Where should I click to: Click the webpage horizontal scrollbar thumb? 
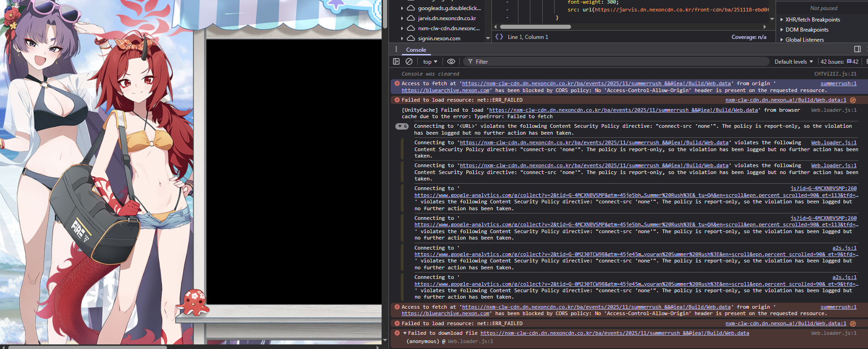(x=87, y=347)
